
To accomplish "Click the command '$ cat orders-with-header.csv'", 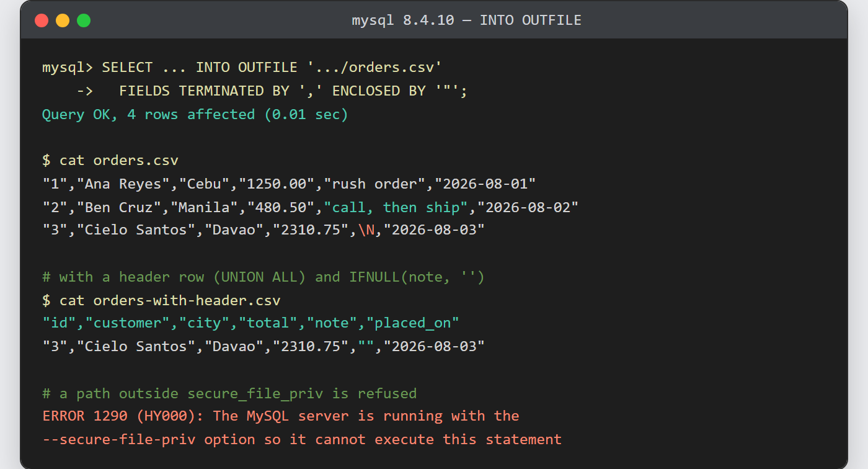I will coord(161,301).
